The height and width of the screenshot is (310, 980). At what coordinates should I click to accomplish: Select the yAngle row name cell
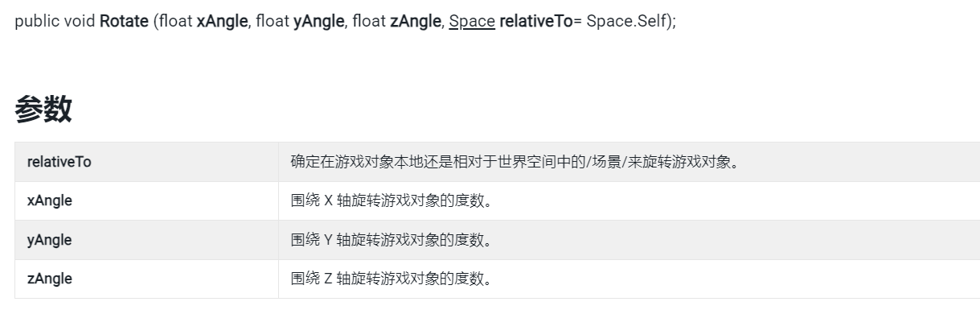coord(146,240)
